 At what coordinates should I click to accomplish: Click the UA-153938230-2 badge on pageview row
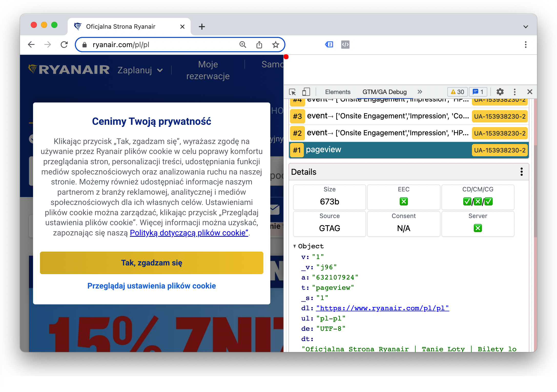click(x=500, y=150)
